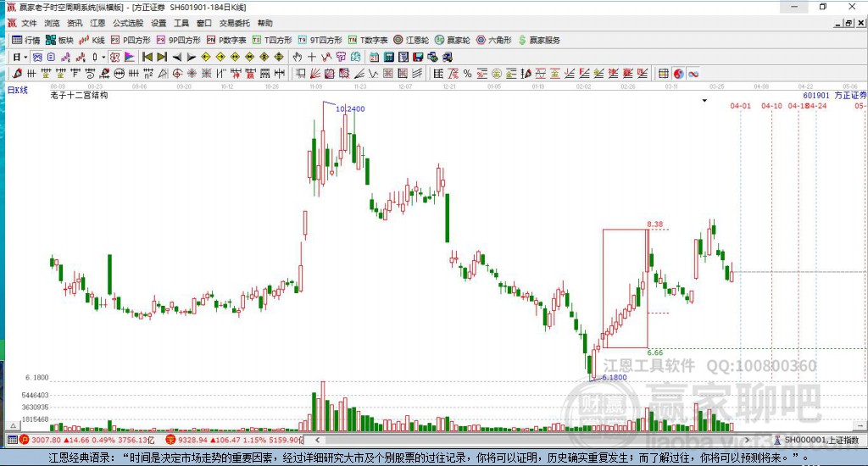Open the 工具 menu
The image size is (868, 466).
[x=181, y=23]
